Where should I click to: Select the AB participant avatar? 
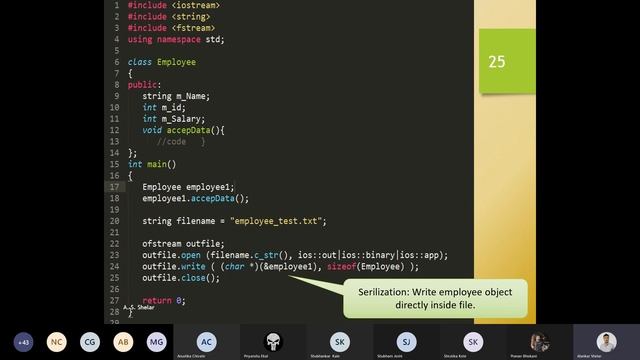point(123,342)
